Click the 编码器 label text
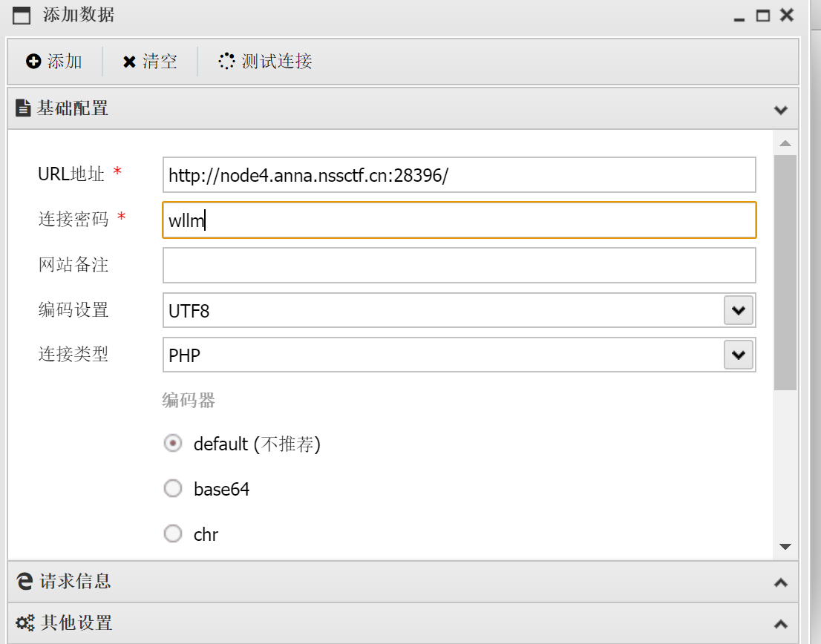This screenshot has width=821, height=644. point(189,400)
